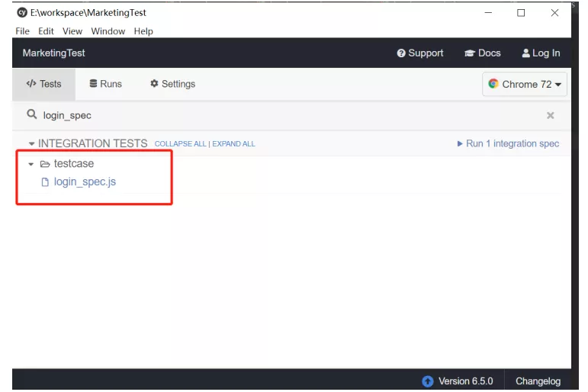Close the Cypress window
This screenshot has width=588, height=392.
[554, 13]
